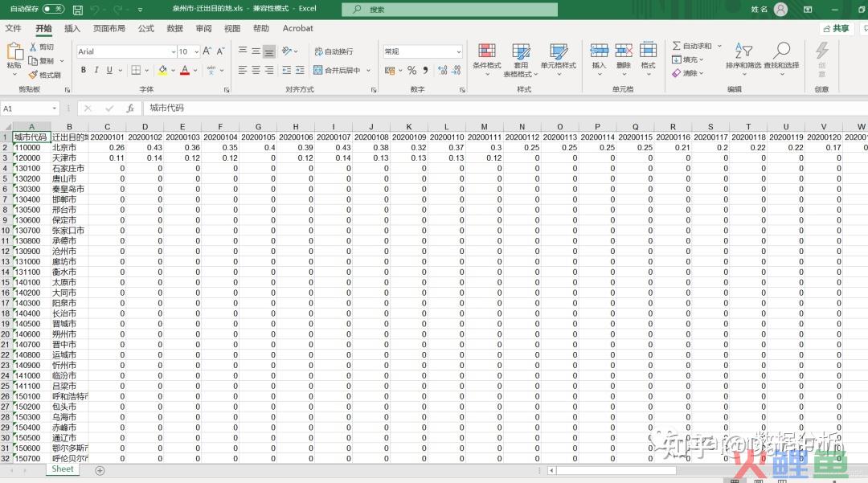The height and width of the screenshot is (483, 868).
Task: Click Merge & Center (合并后居中)
Action: (x=337, y=70)
